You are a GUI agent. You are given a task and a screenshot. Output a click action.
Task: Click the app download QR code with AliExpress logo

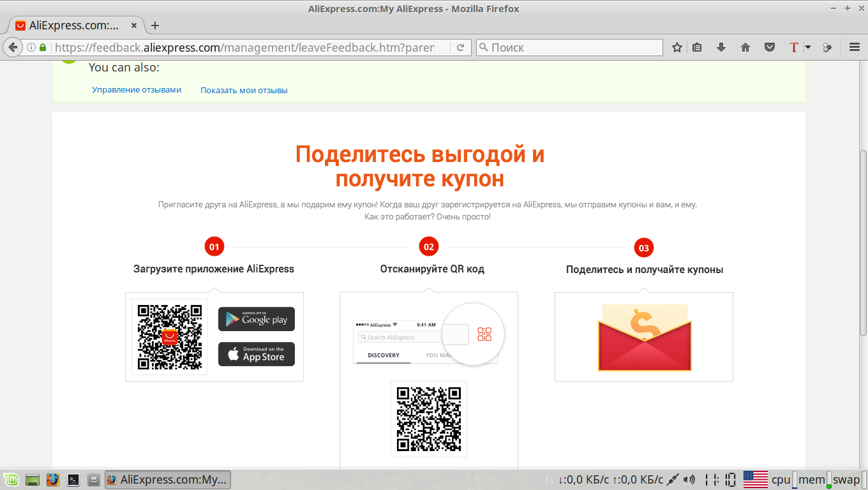pos(170,337)
